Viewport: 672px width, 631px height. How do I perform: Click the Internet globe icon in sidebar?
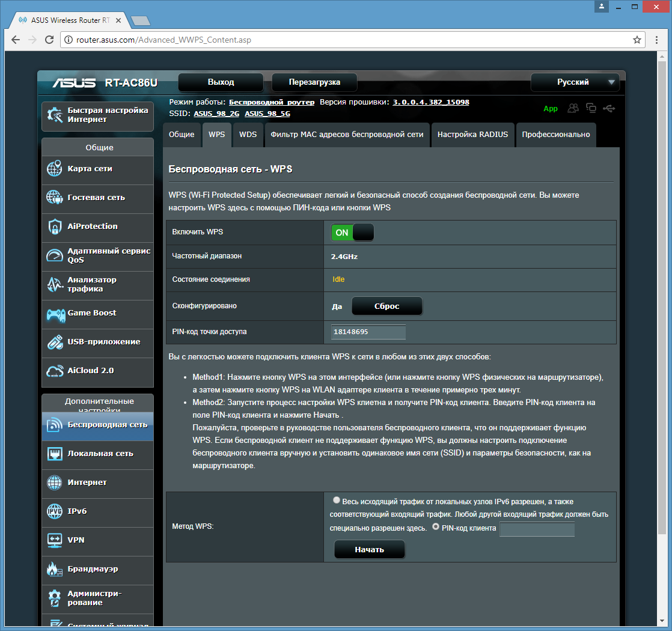coord(55,483)
